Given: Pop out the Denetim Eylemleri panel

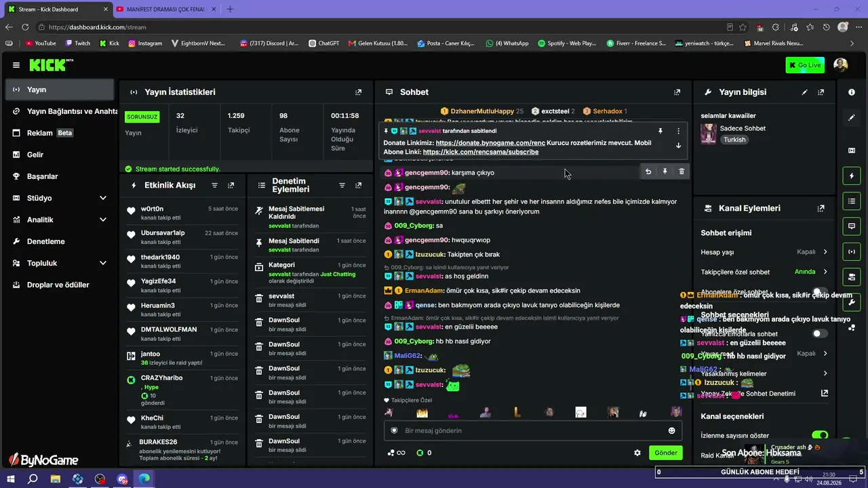Looking at the screenshot, I should click(358, 185).
